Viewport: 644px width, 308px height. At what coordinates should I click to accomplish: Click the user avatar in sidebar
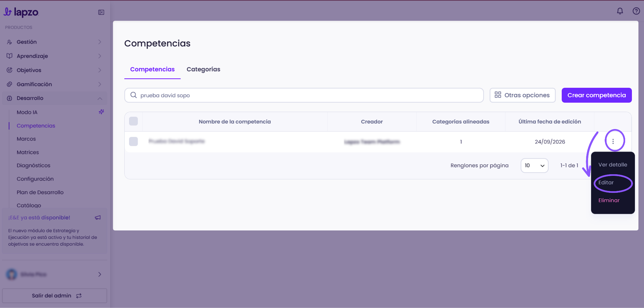(x=12, y=274)
